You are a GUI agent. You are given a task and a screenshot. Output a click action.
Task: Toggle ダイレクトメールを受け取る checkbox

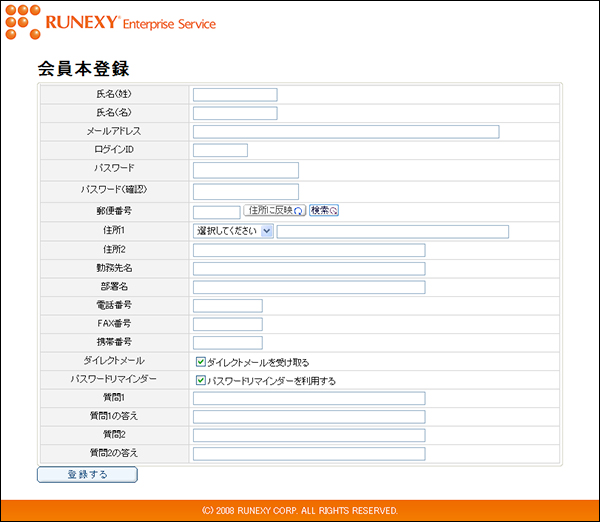tap(201, 362)
